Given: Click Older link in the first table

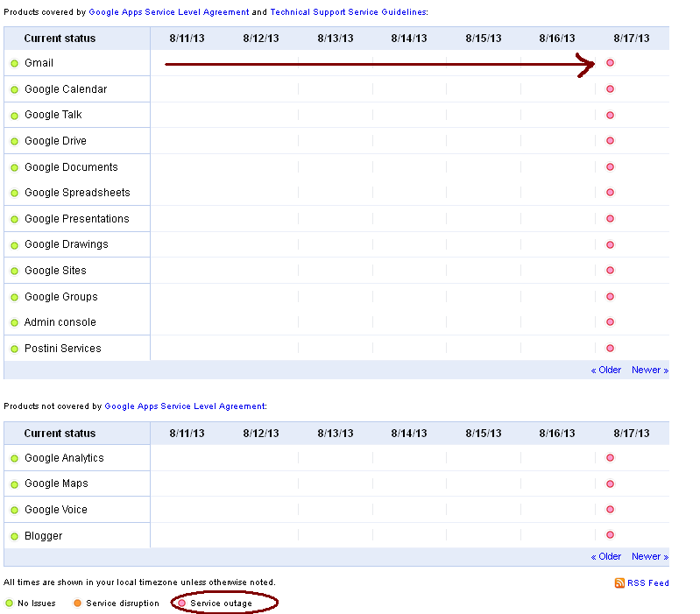Looking at the screenshot, I should click(x=605, y=370).
